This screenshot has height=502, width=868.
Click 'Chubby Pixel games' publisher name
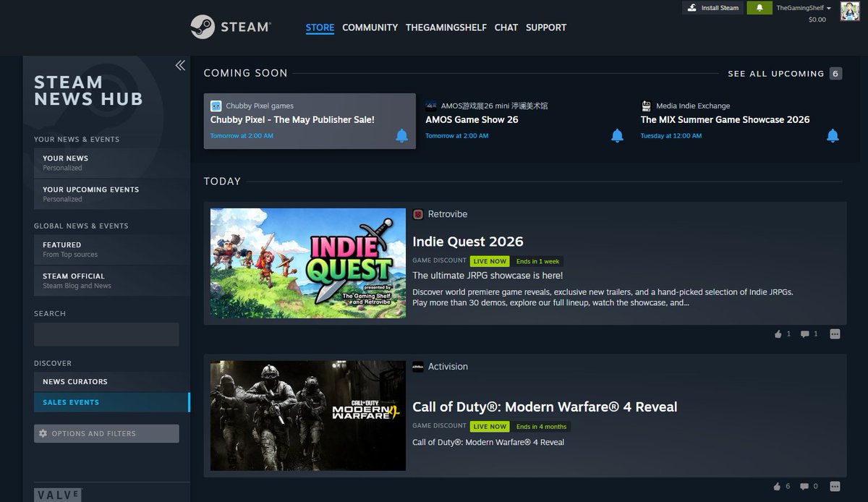coord(260,106)
